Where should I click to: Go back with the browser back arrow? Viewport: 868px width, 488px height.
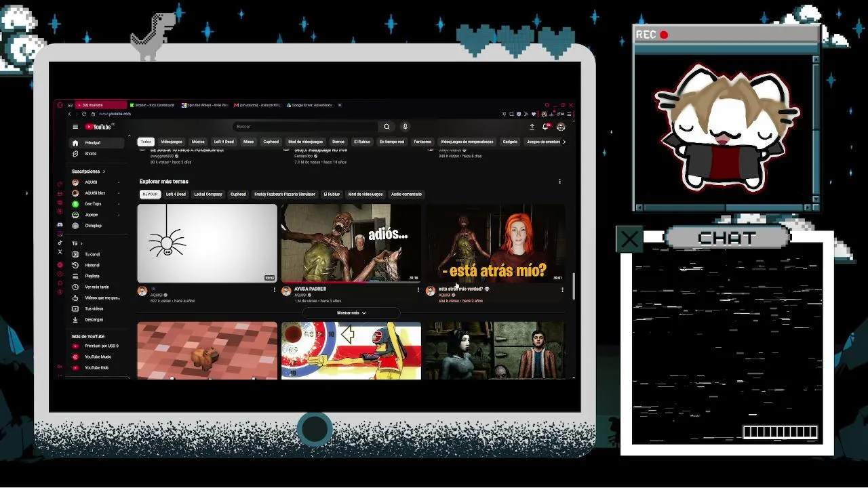(69, 114)
